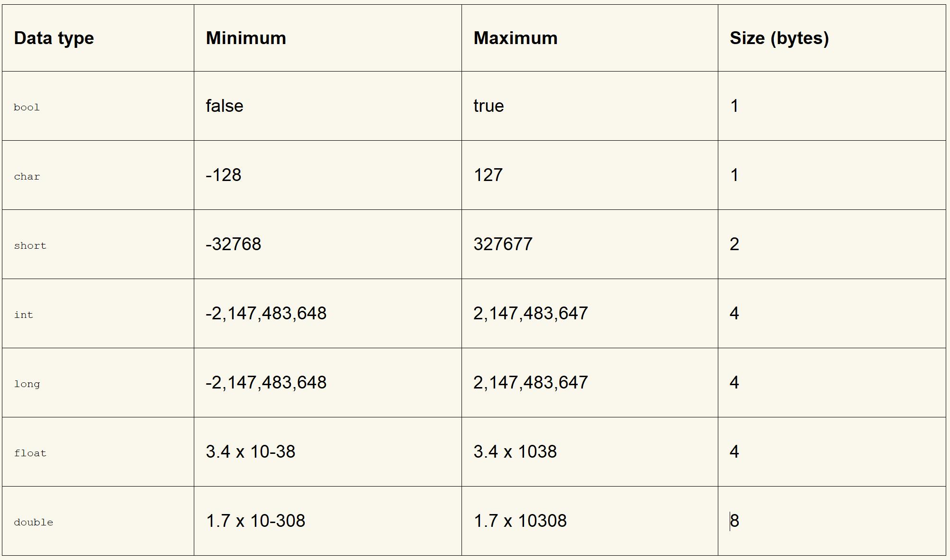Viewport: 950px width, 560px height.
Task: Click the "int" data type cell
Action: tap(24, 315)
